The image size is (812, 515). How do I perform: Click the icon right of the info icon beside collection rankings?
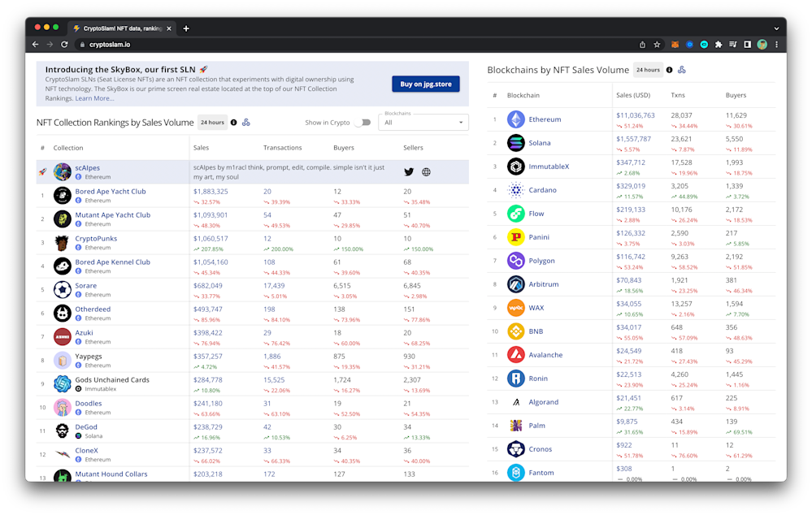click(246, 123)
